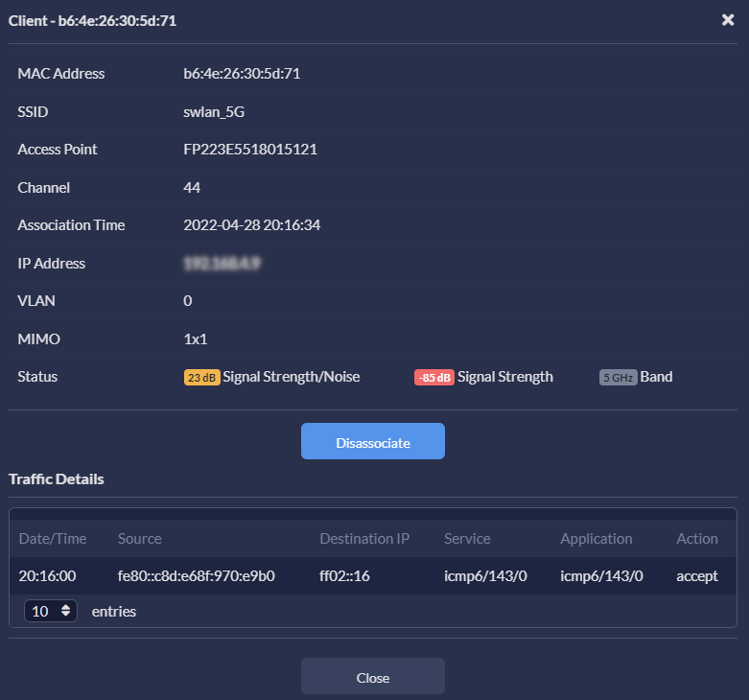Image resolution: width=749 pixels, height=700 pixels.
Task: Close the client dialog with the X icon
Action: (x=728, y=20)
